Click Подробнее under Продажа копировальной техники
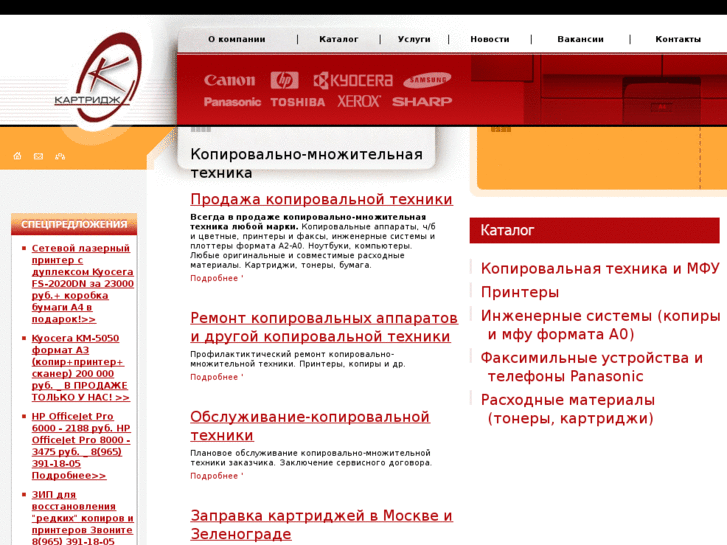 217,278
